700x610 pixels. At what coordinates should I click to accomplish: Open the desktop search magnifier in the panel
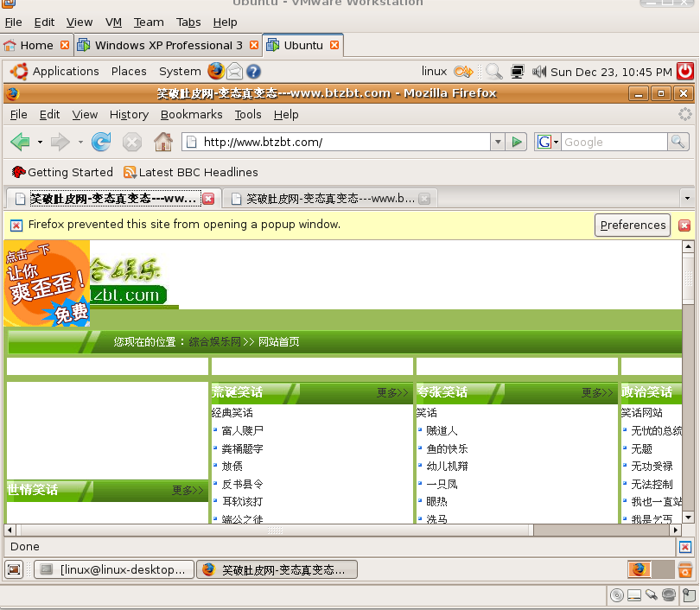click(x=493, y=72)
